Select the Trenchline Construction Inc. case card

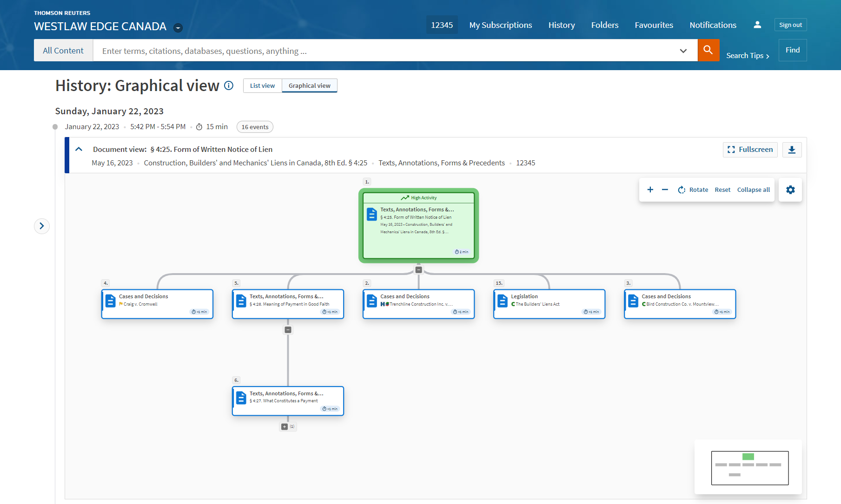(418, 304)
